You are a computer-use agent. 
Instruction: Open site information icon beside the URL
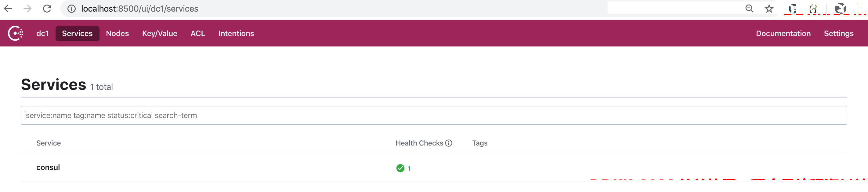[x=71, y=9]
